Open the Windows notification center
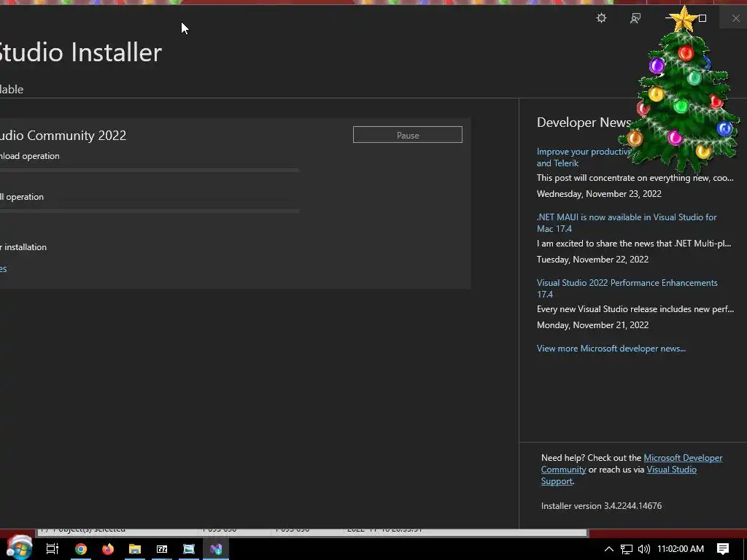 723,549
